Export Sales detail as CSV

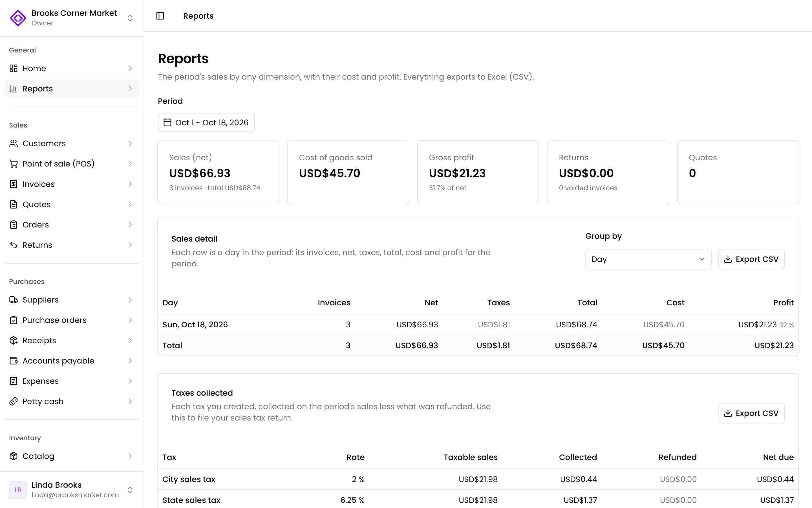pos(751,259)
